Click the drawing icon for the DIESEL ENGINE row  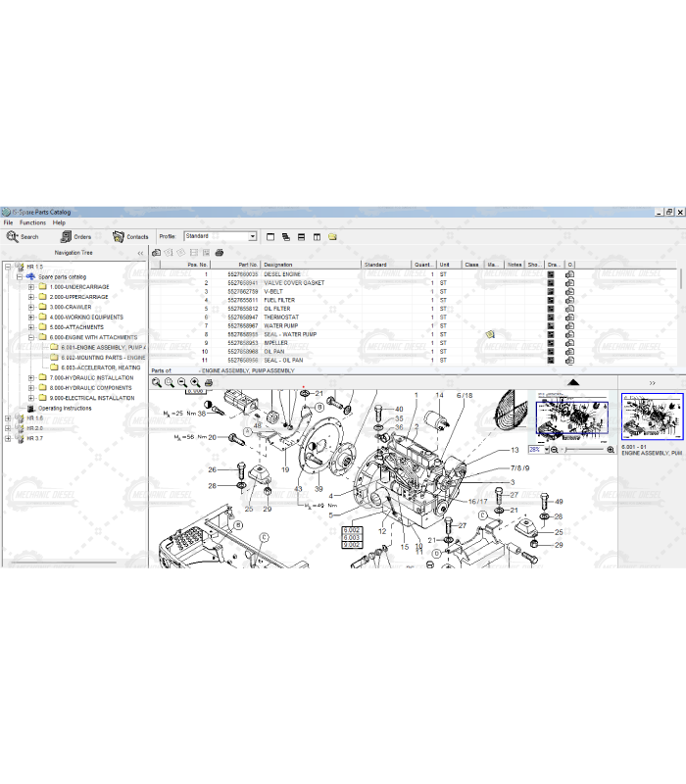click(x=551, y=274)
